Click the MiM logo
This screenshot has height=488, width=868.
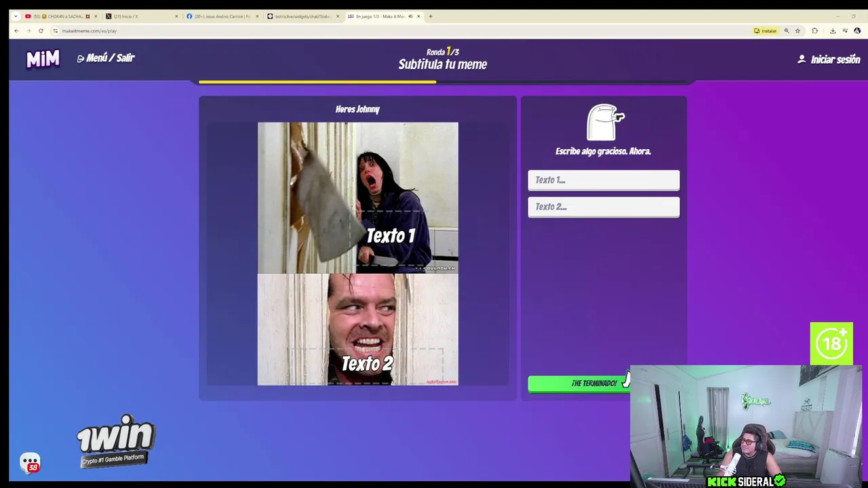pos(43,60)
